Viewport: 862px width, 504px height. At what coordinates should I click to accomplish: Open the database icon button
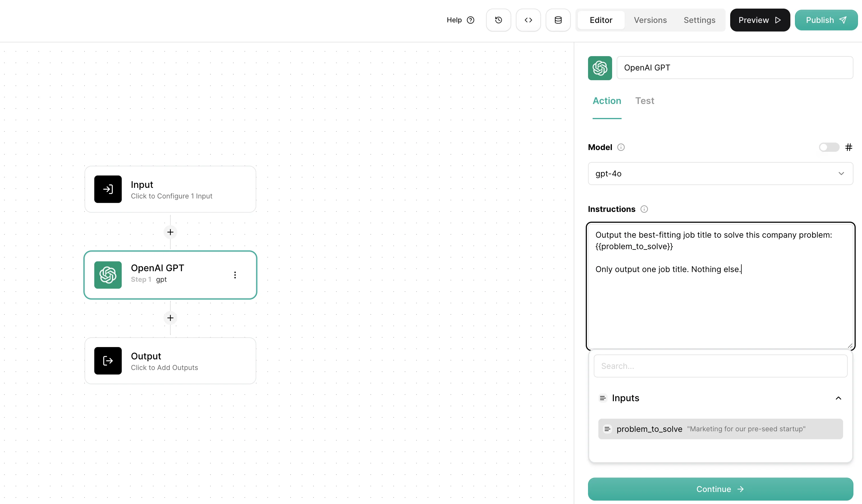coord(558,20)
